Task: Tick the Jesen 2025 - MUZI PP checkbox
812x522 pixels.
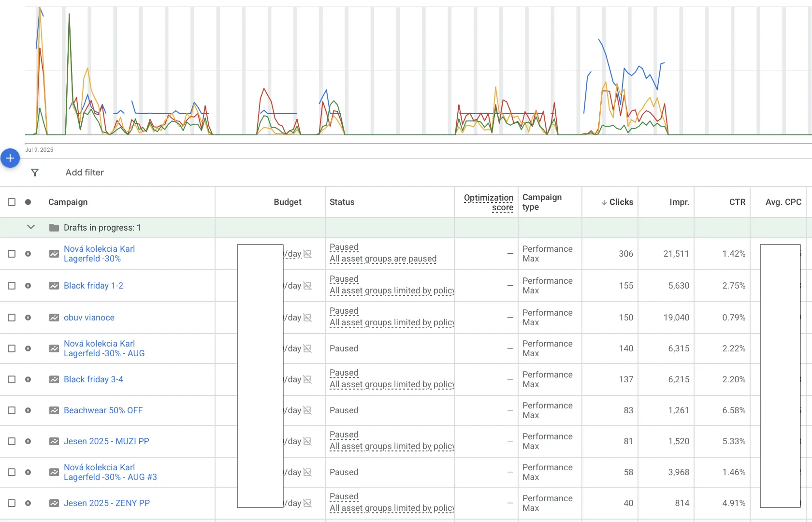Action: (12, 441)
